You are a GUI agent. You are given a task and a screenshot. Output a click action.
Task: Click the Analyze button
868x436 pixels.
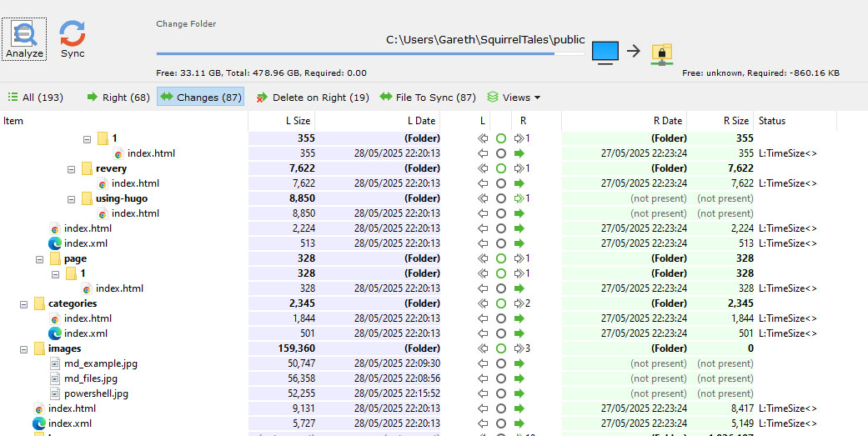[x=24, y=38]
